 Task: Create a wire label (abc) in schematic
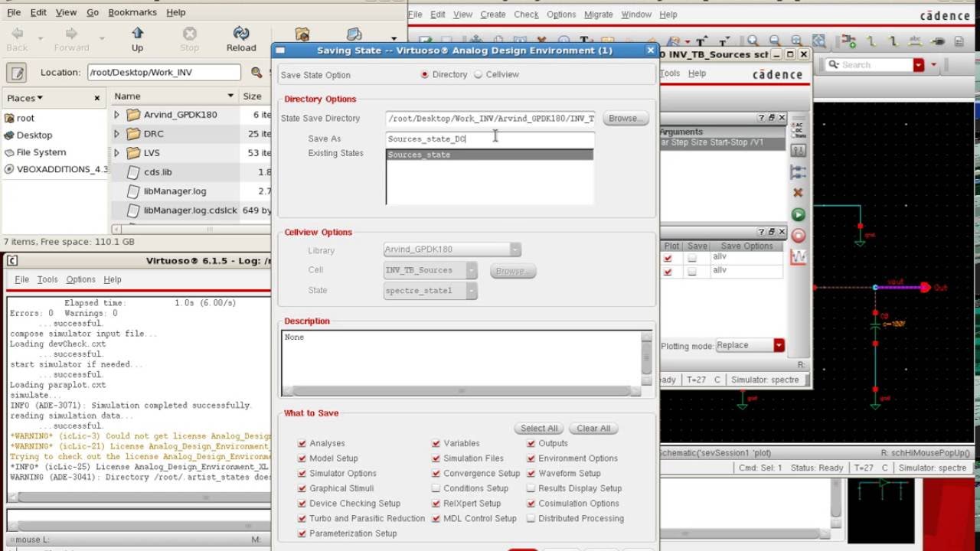916,41
